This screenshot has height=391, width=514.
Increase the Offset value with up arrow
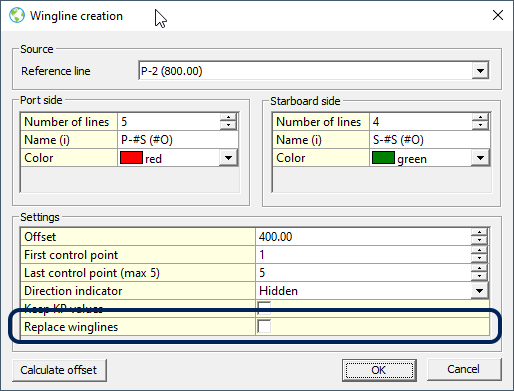[x=479, y=233]
